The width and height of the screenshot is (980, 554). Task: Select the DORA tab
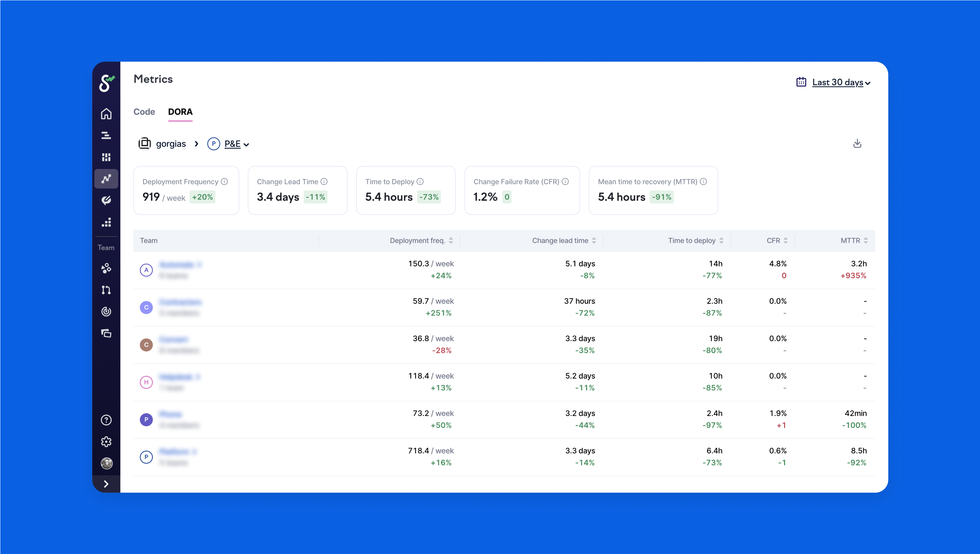click(x=180, y=112)
